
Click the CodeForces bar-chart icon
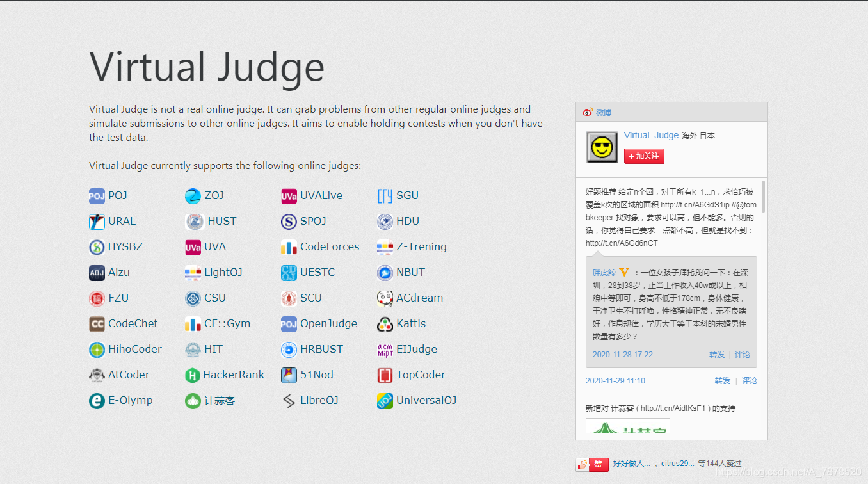click(289, 247)
